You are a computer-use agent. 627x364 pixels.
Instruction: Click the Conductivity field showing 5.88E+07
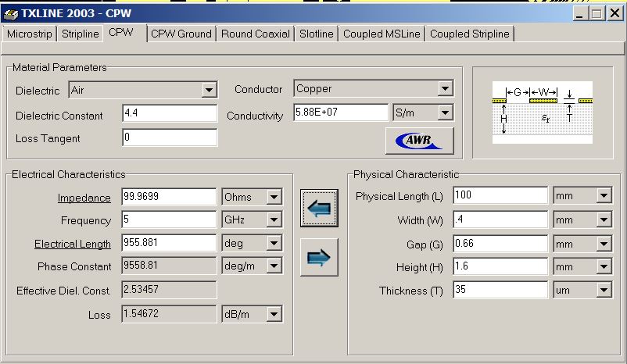point(341,112)
